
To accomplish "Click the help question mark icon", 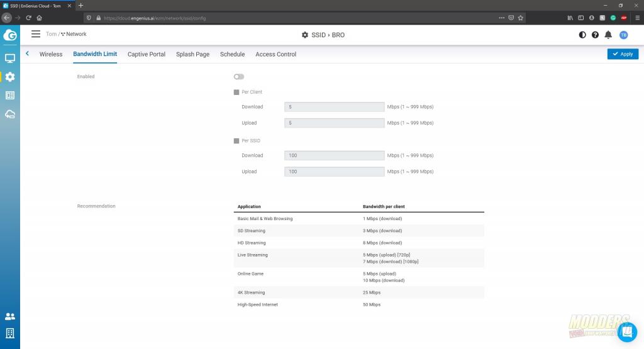I will [x=595, y=35].
